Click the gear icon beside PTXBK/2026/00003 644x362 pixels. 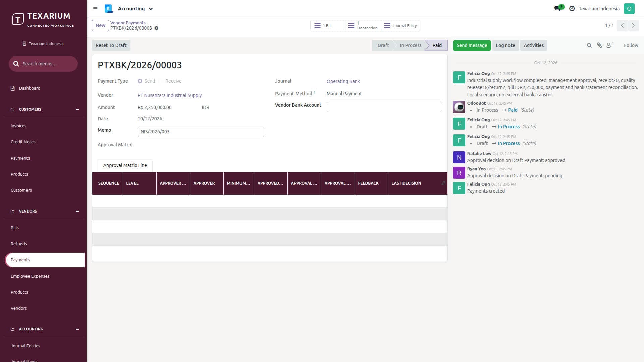click(156, 28)
